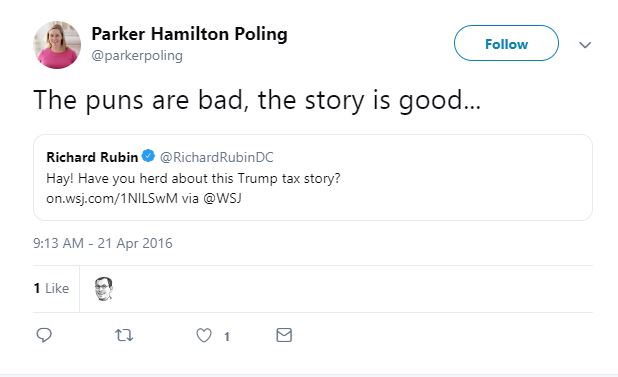Open Richard Rubin's name in quoted tweet
Viewport: 618px width, 377px height.
(x=92, y=157)
